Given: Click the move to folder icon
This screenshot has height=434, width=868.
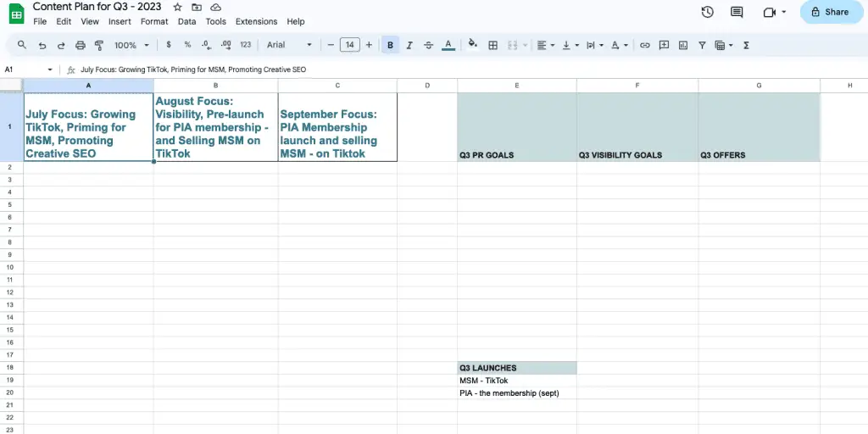Looking at the screenshot, I should point(197,7).
